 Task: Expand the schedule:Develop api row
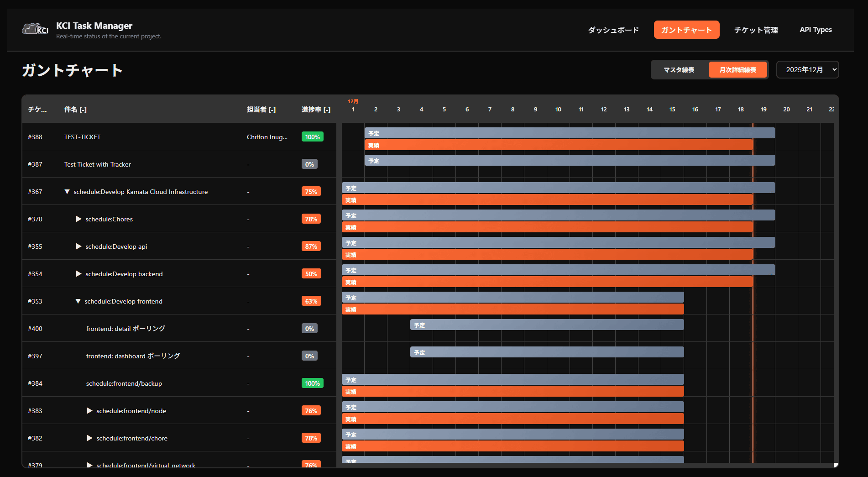point(78,246)
